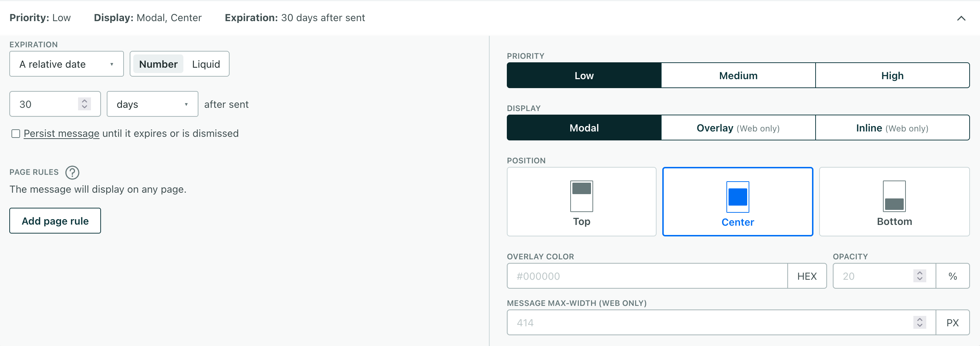Select the Center position card

[738, 202]
